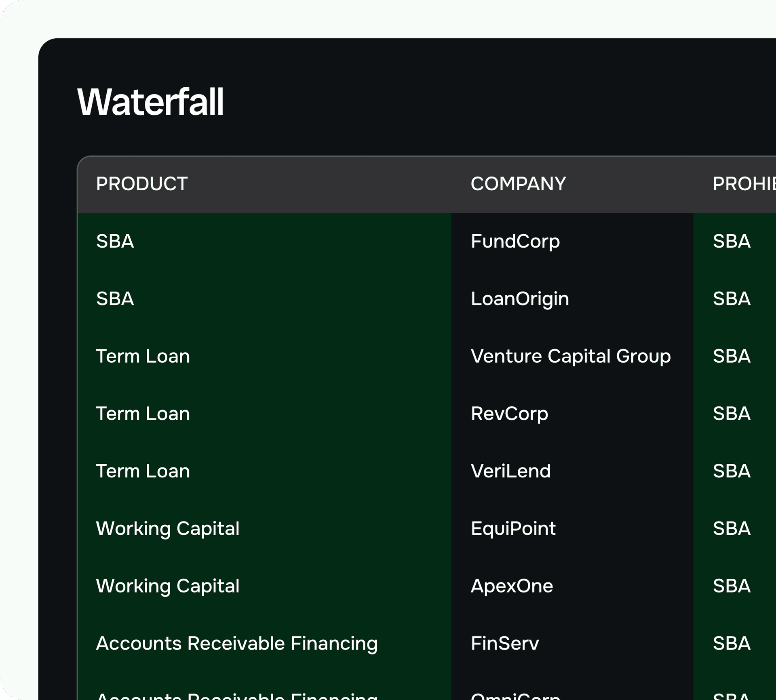
Task: Select the Term Loan row for Venture Capital Group
Action: pos(143,356)
